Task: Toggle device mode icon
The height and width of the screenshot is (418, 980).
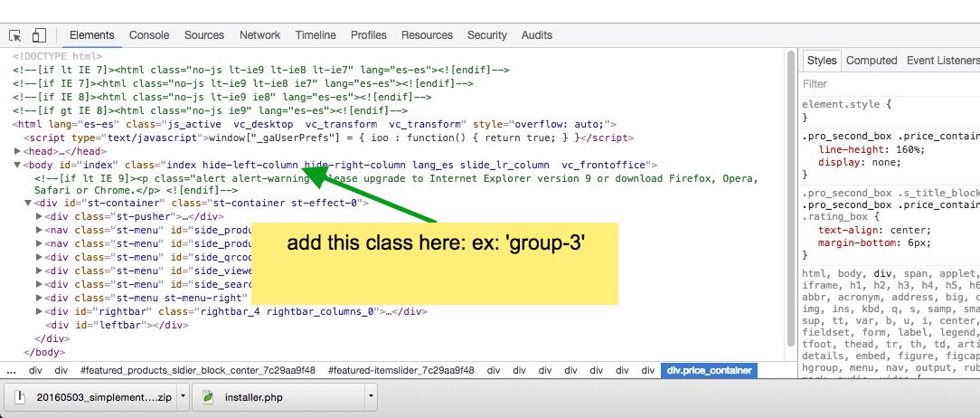Action: 39,35
